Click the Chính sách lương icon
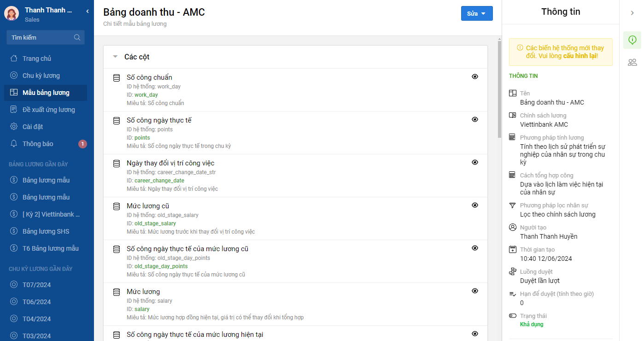 pos(513,115)
